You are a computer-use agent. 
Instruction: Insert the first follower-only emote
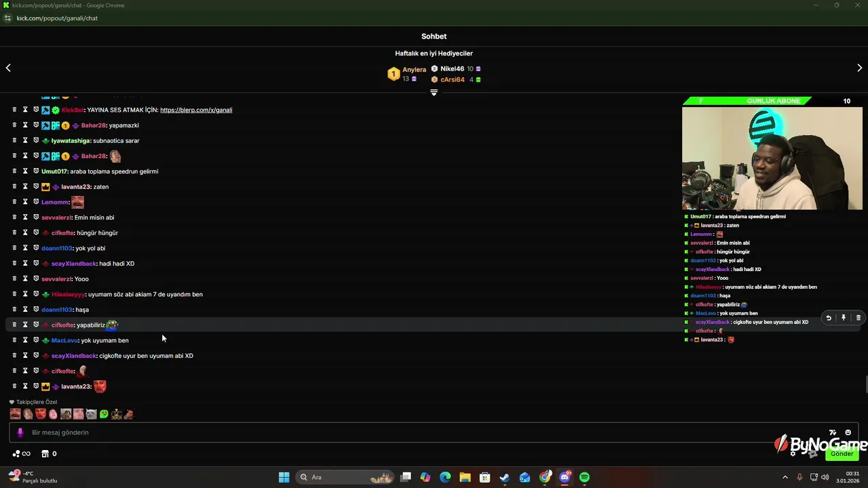point(15,413)
